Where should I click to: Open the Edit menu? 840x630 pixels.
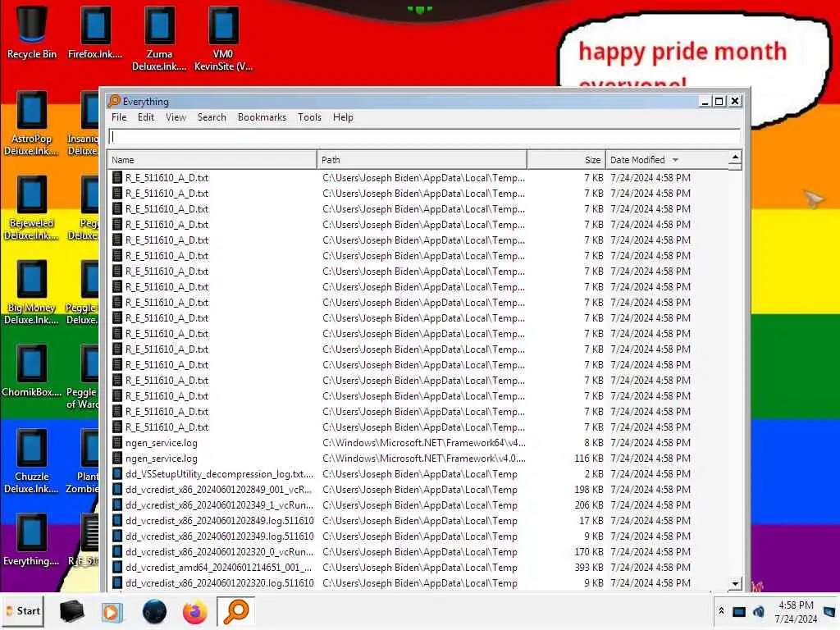click(146, 117)
